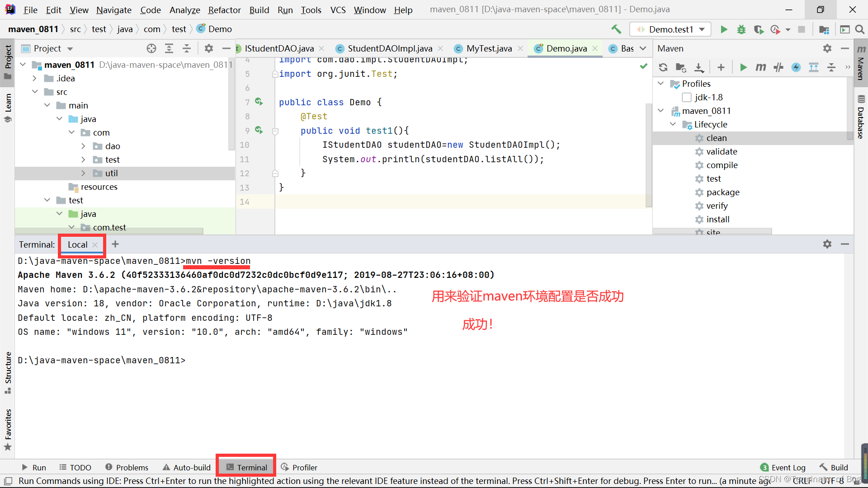Open the Project view type dropdown
This screenshot has width=868, height=488.
click(70, 49)
